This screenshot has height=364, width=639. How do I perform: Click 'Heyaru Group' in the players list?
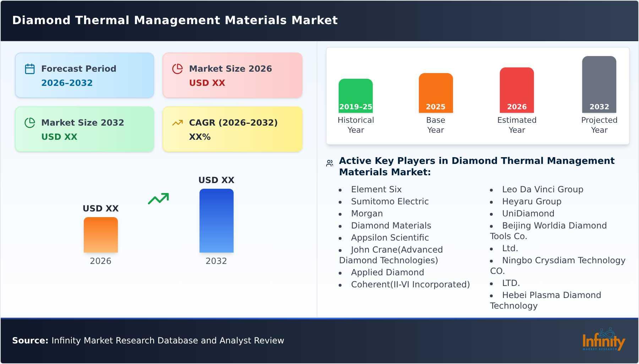532,202
